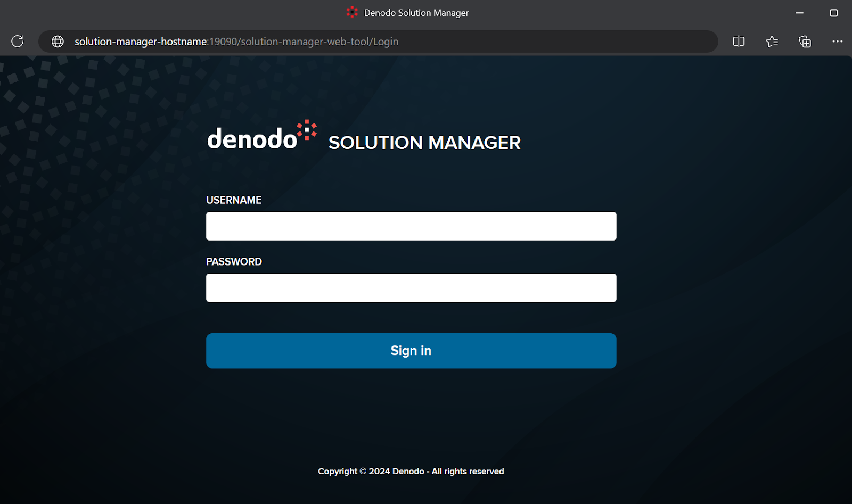Screen dimensions: 852x504
Task: Focus the USERNAME input field
Action: pos(411,226)
